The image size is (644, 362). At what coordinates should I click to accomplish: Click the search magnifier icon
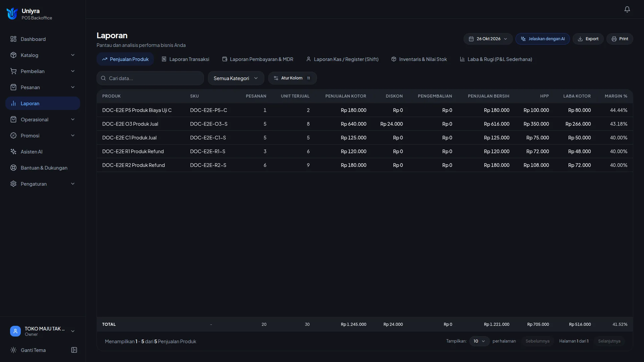(x=103, y=78)
